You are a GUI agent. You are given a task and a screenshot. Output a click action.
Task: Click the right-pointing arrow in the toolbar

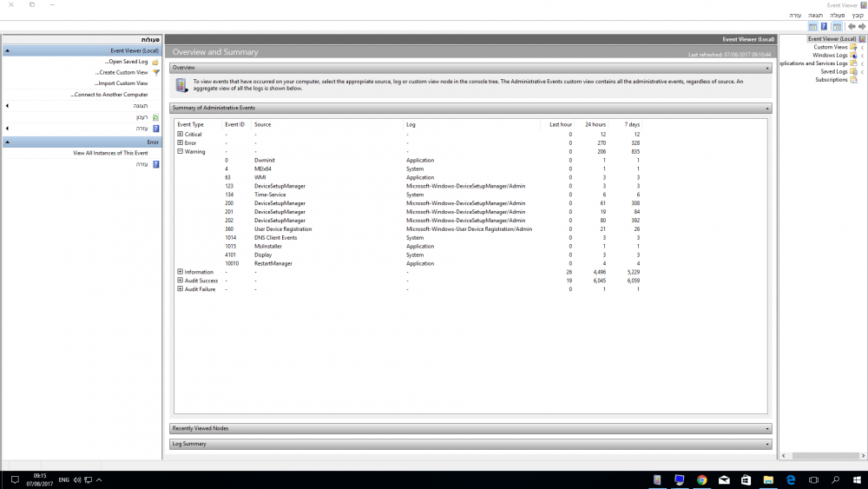point(862,27)
